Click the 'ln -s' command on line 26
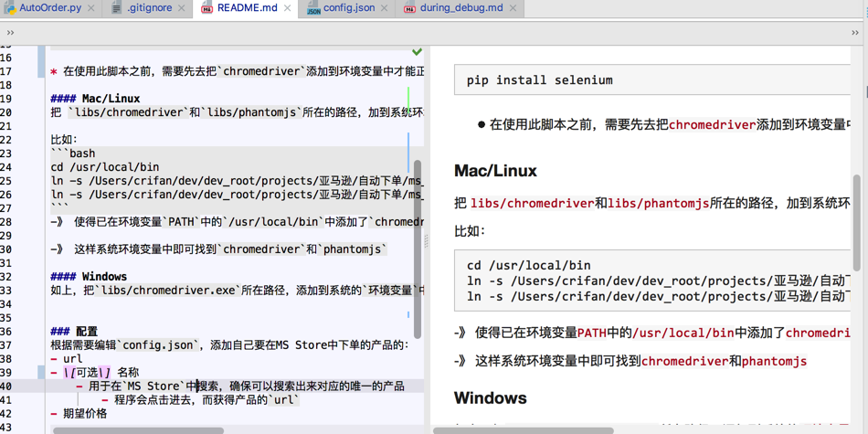 237,195
